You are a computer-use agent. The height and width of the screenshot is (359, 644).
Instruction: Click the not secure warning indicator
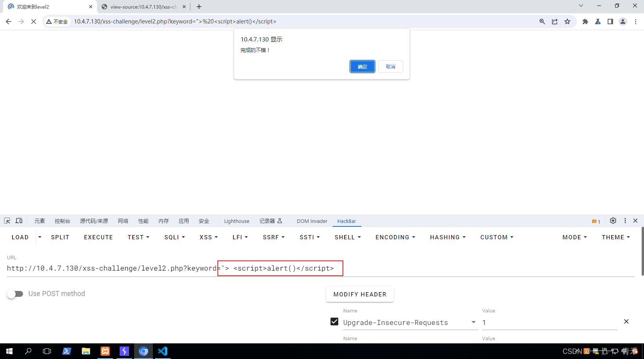pos(57,22)
